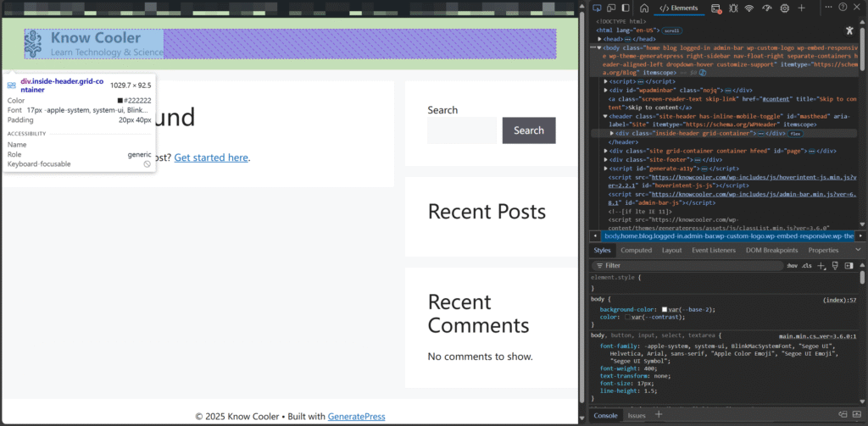
Task: Open the DevTools three-dot customize menu
Action: pos(829,7)
